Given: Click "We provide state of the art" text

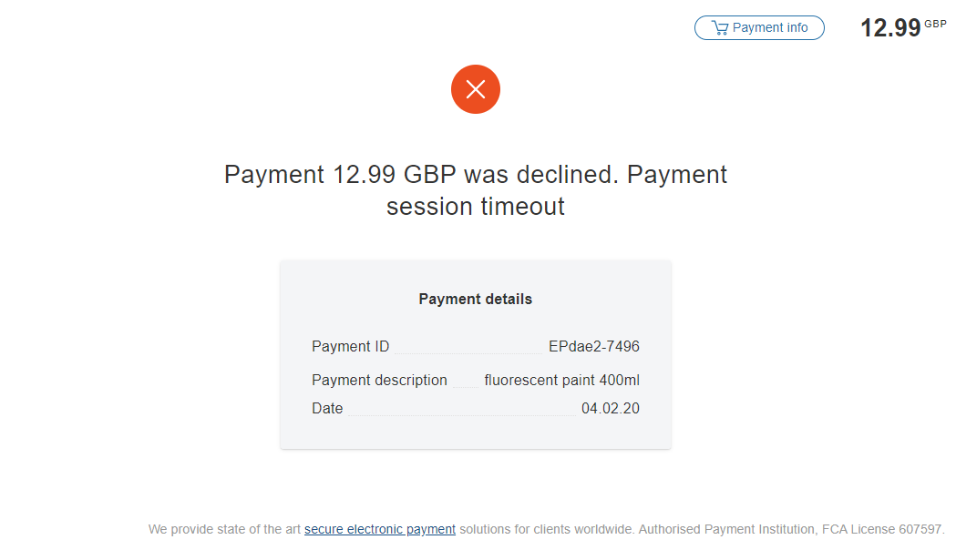Looking at the screenshot, I should (x=224, y=529).
